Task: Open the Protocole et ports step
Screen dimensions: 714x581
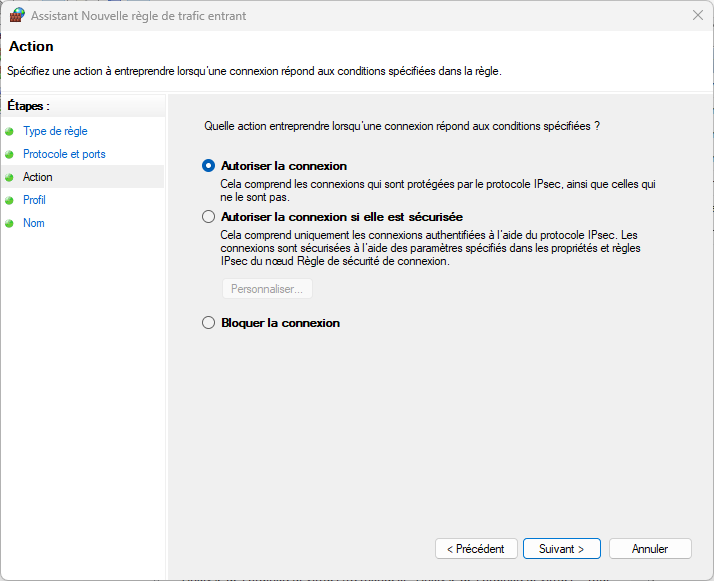Action: tap(64, 154)
